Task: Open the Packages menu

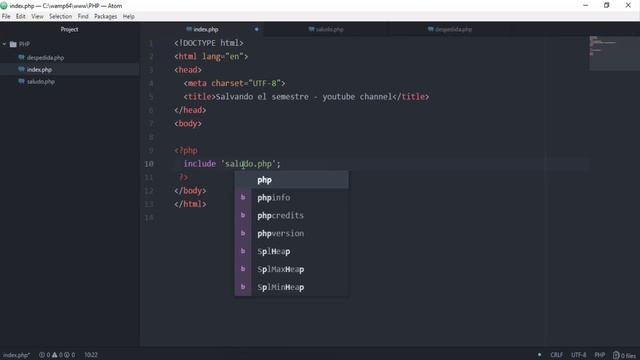Action: click(105, 16)
